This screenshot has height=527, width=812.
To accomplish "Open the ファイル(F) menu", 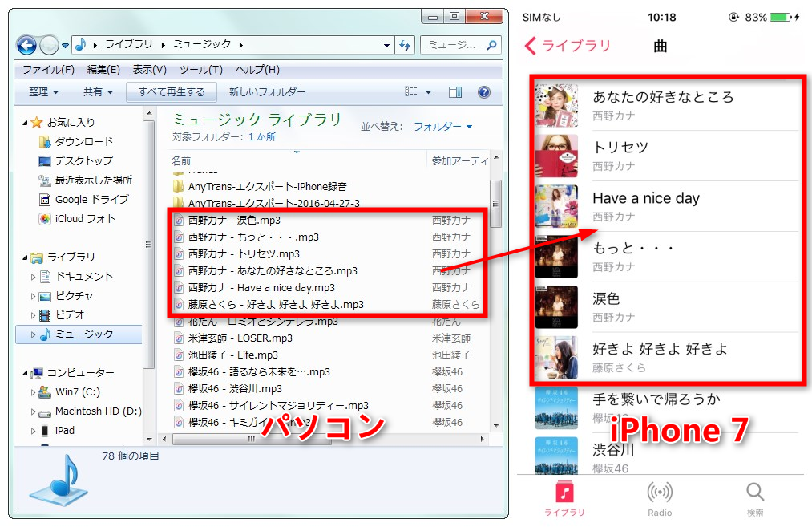I will [49, 70].
